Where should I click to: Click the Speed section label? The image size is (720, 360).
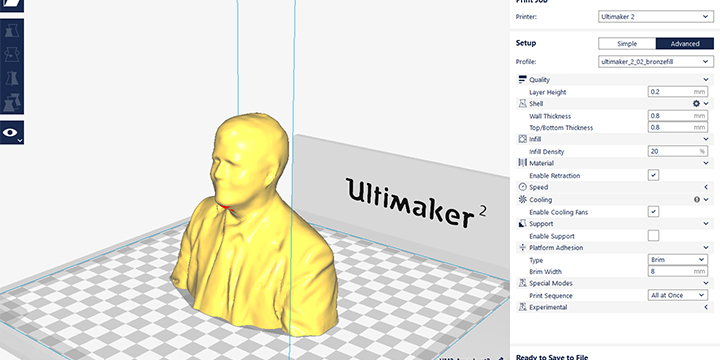[x=539, y=187]
